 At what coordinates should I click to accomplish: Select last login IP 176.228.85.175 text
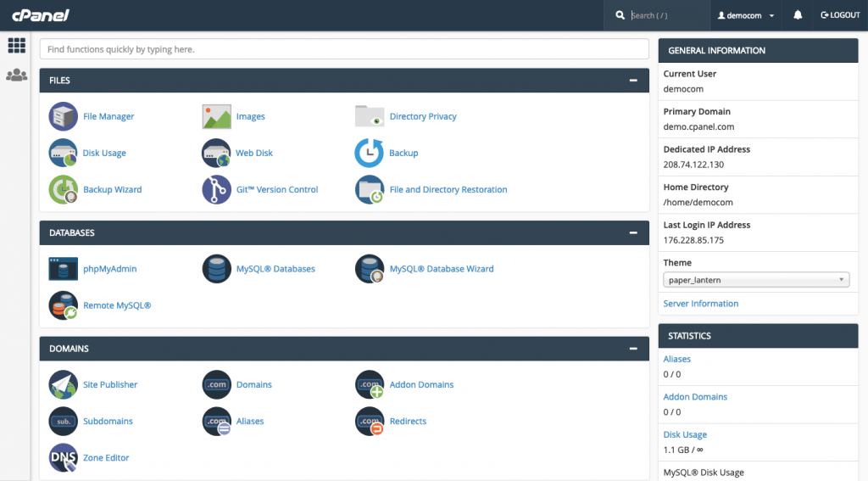[x=693, y=240]
